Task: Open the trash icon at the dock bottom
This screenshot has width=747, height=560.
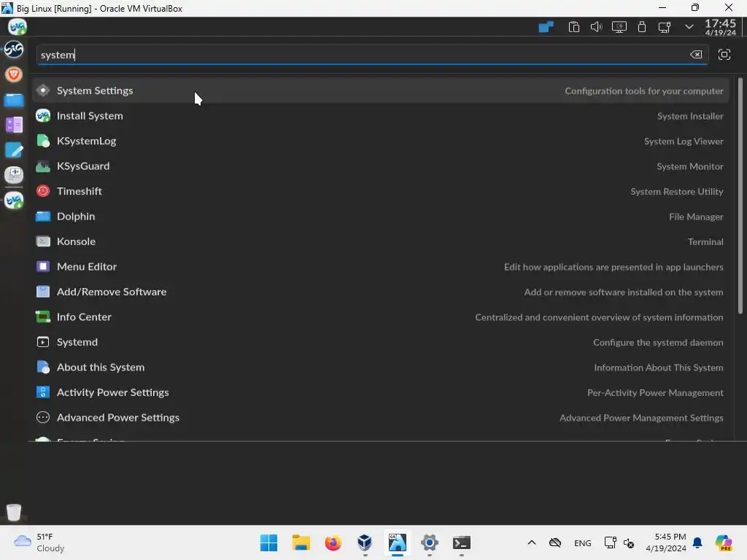Action: [14, 512]
